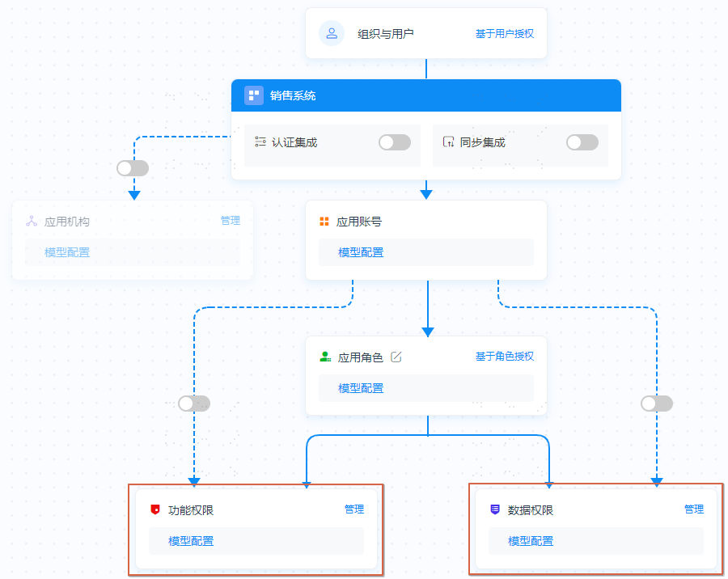Open 模型配置 under 应用角色

[361, 388]
